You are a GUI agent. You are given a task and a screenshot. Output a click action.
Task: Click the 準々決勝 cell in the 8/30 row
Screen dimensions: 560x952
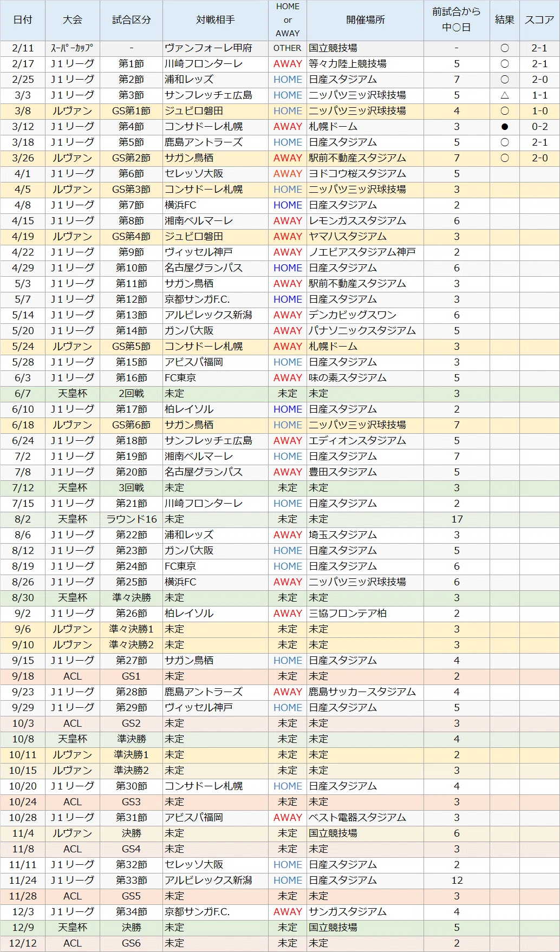(x=131, y=598)
